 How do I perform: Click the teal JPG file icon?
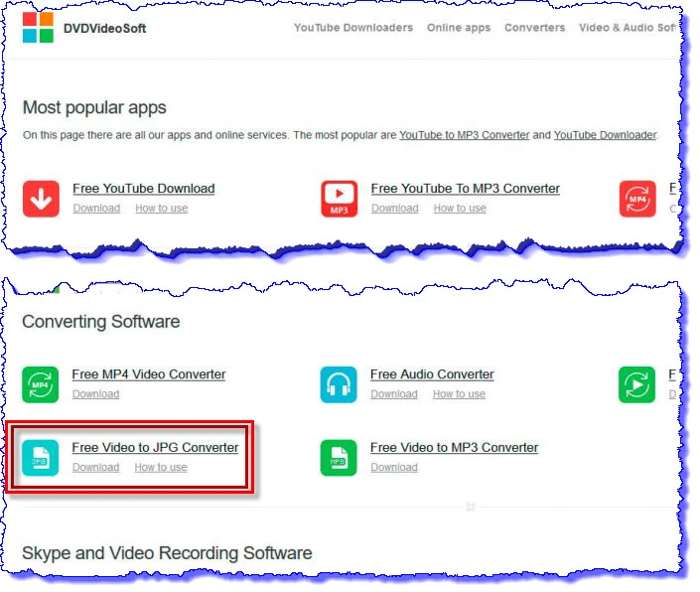coord(40,458)
